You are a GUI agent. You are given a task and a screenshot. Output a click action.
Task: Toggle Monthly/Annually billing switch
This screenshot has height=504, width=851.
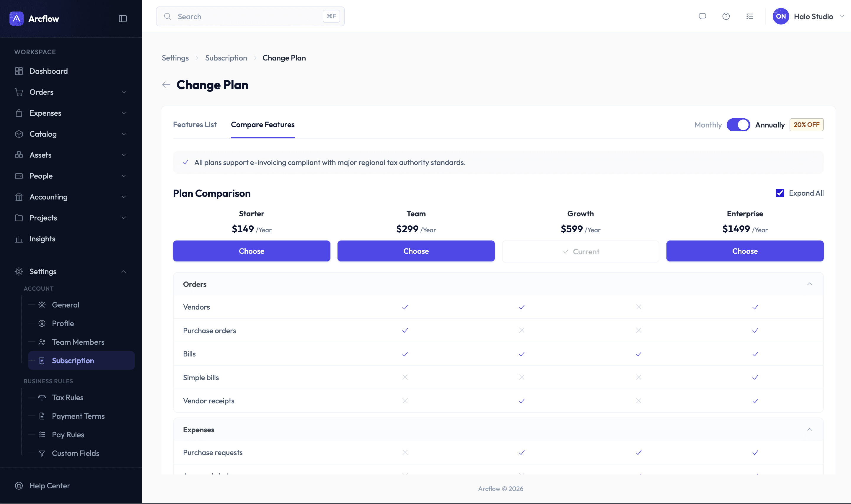point(738,125)
